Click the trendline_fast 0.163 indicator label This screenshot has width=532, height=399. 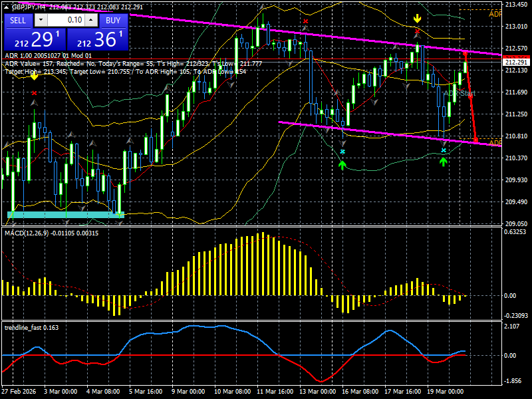[x=31, y=328]
